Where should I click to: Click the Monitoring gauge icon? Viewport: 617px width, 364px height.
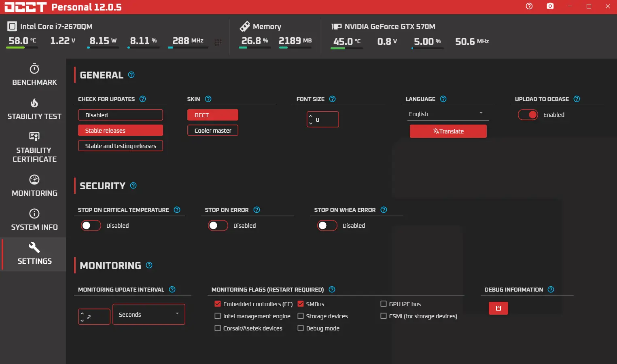[34, 179]
